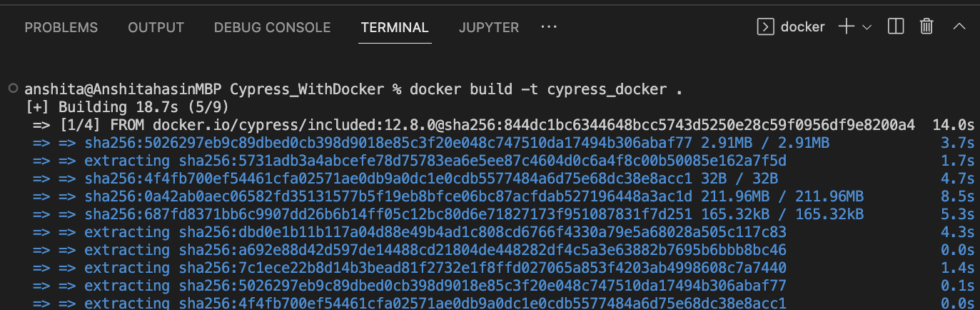Viewport: 980px width, 310px height.
Task: Click the terminal shell icon beside docker
Action: pyautogui.click(x=765, y=27)
